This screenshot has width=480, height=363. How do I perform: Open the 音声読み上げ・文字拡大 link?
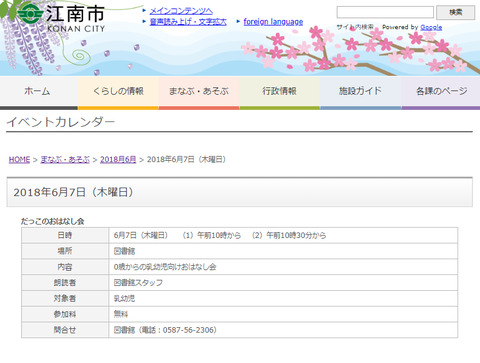[x=188, y=22]
